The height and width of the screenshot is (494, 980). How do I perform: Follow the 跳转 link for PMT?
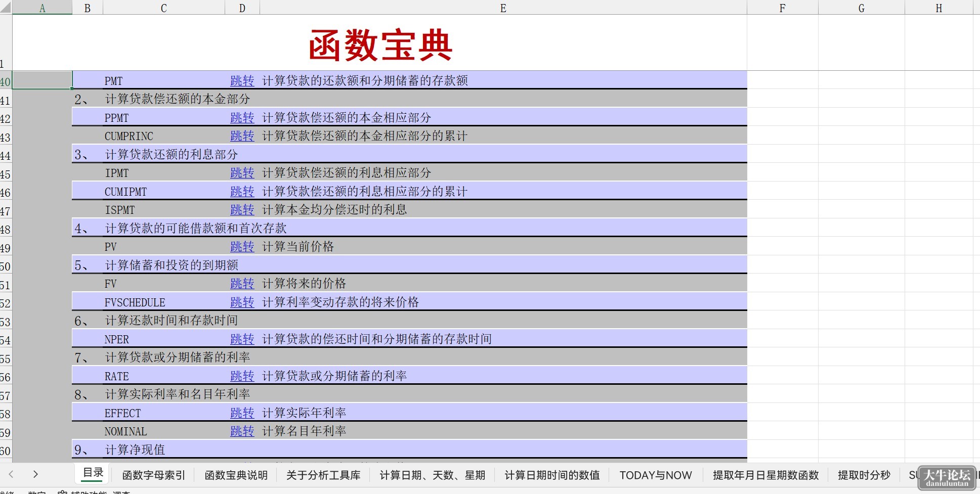coord(242,81)
